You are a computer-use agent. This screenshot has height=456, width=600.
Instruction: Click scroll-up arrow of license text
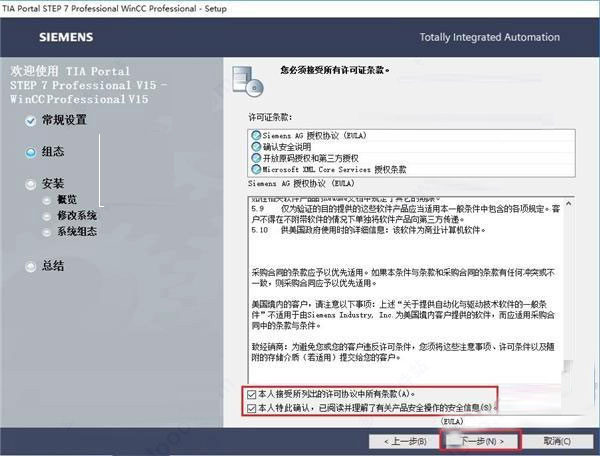click(x=569, y=203)
